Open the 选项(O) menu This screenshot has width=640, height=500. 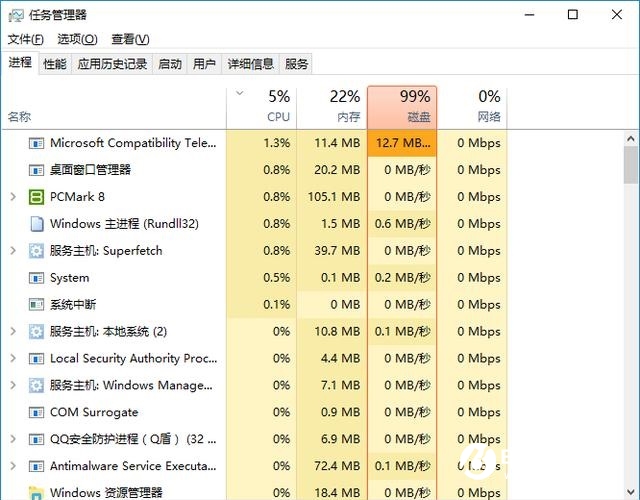pos(77,39)
